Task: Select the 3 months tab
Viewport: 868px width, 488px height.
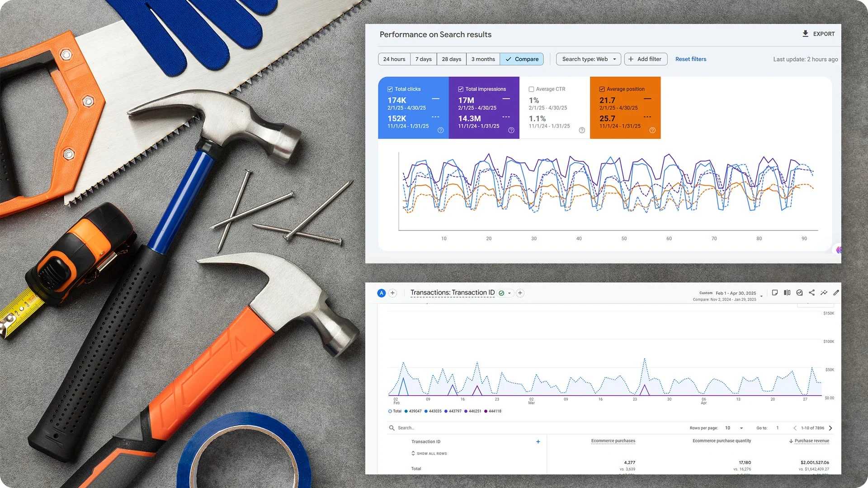Action: point(483,59)
